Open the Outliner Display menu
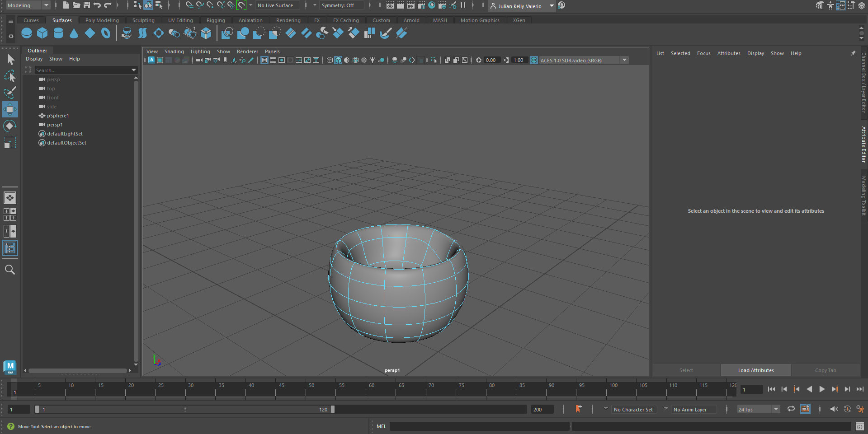Screen dimensions: 868x434 click(34, 59)
